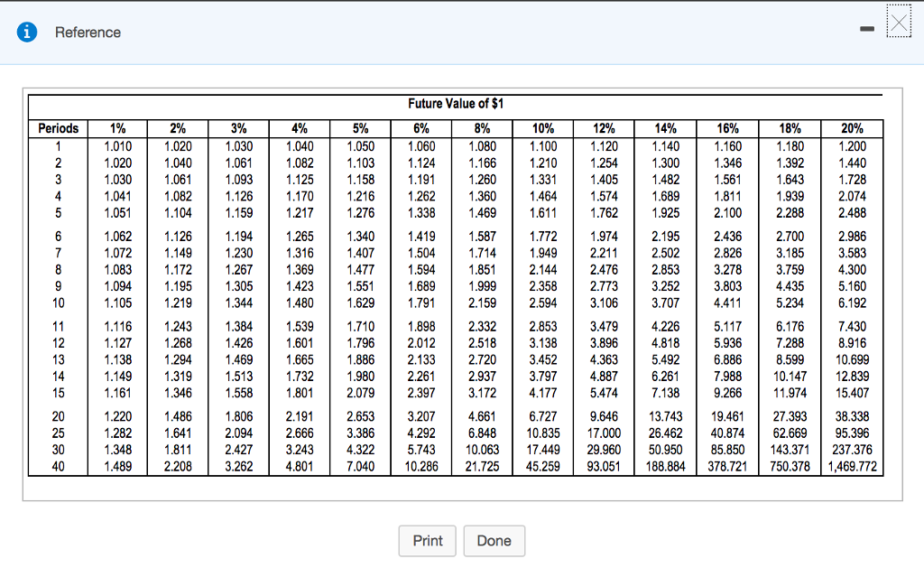Minimize the Reference dialog with the dash icon
This screenshot has width=924, height=568.
point(865,33)
